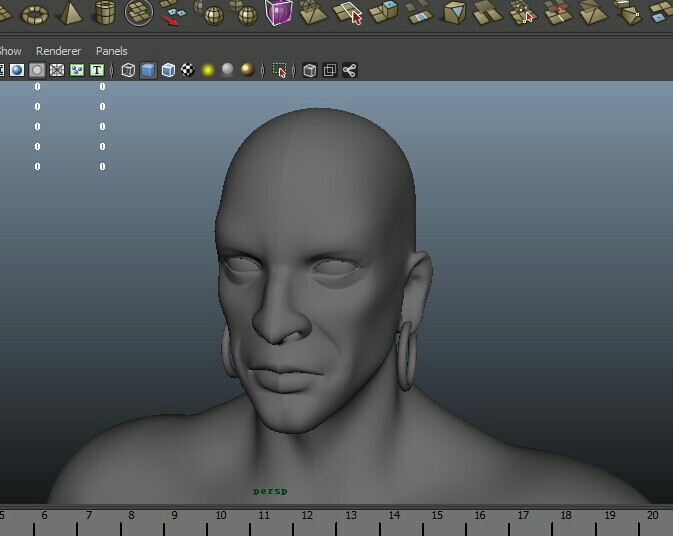Enable wireframe on shaded mode
This screenshot has height=536, width=673.
point(168,70)
